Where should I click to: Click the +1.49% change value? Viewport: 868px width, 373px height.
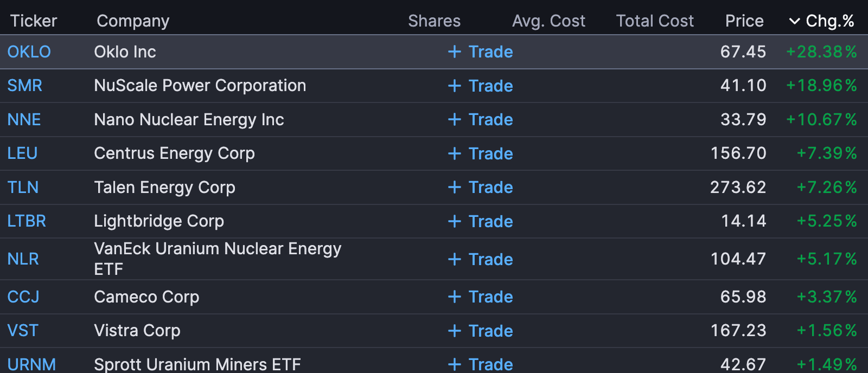click(x=826, y=364)
